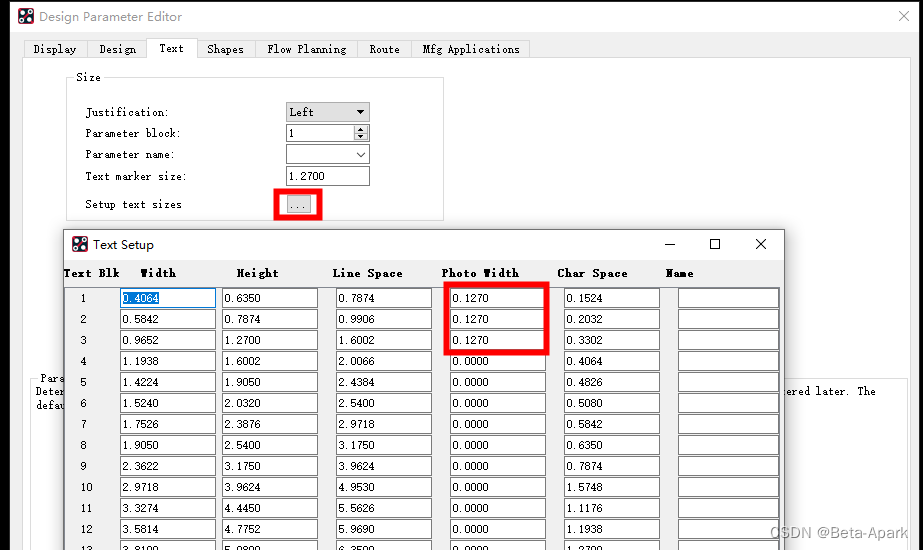
Task: Click the Name field for block 1
Action: [x=727, y=298]
